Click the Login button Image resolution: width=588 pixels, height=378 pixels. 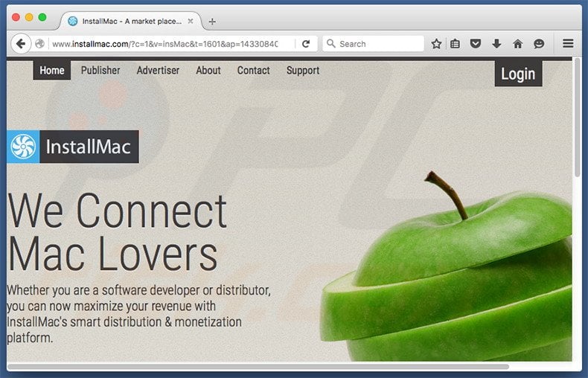click(x=518, y=74)
